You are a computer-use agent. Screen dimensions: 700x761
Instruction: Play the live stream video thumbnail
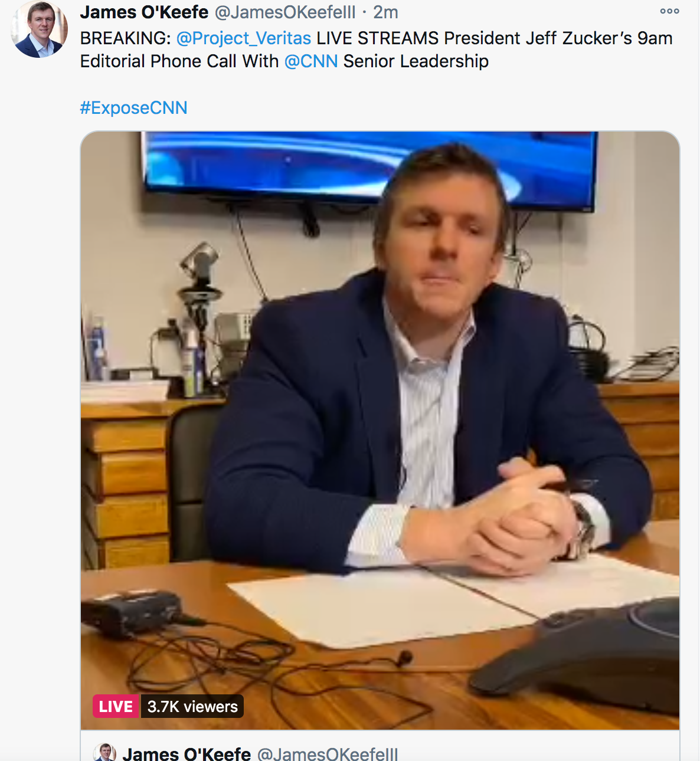tap(380, 431)
